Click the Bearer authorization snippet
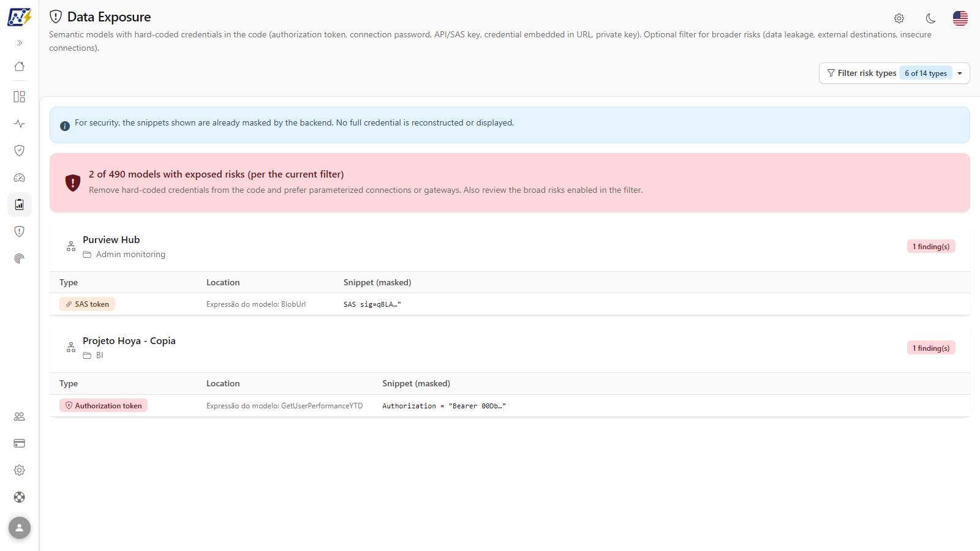Viewport: 980px width, 551px height. (444, 406)
